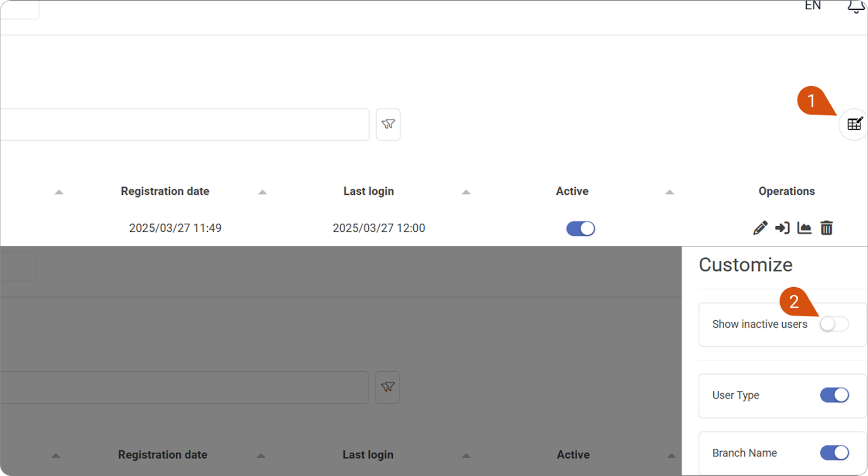The width and height of the screenshot is (868, 476).
Task: Click the pencil edit icon in Operations
Action: 760,228
